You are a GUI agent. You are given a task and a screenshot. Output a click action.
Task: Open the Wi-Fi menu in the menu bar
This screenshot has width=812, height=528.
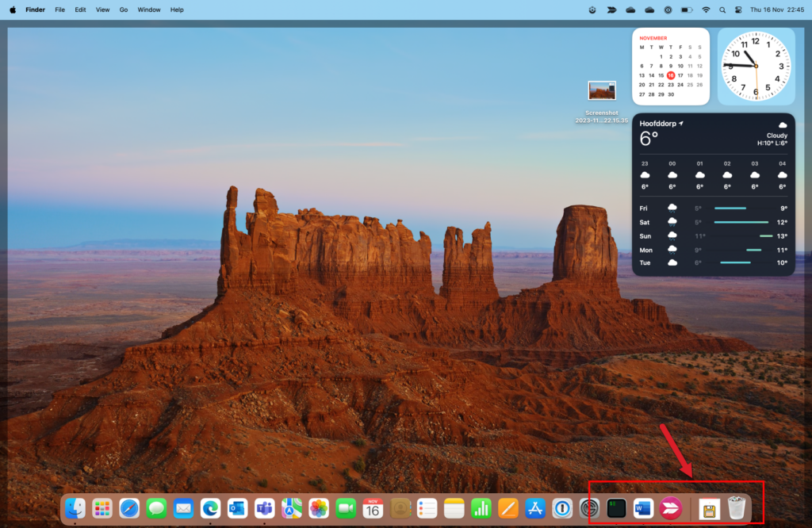tap(706, 10)
